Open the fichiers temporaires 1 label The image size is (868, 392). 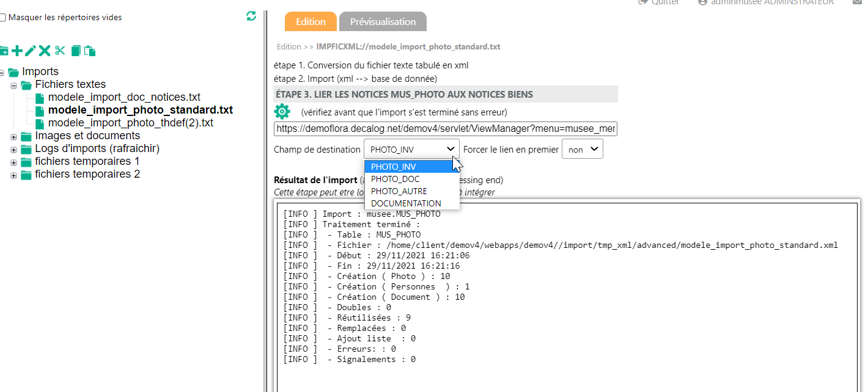pyautogui.click(x=87, y=162)
